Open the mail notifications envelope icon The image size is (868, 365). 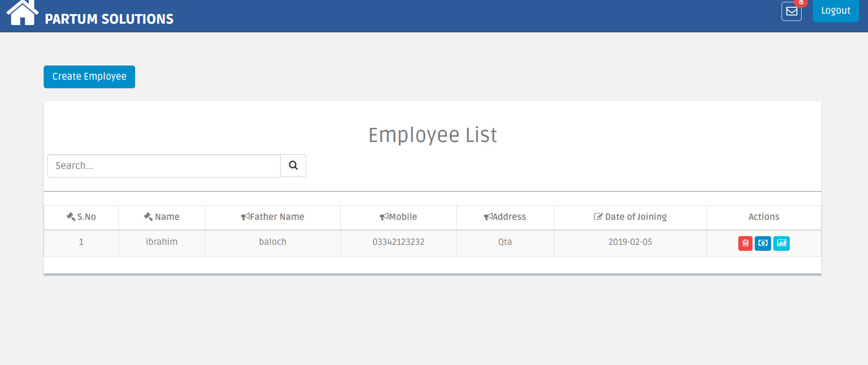(791, 11)
